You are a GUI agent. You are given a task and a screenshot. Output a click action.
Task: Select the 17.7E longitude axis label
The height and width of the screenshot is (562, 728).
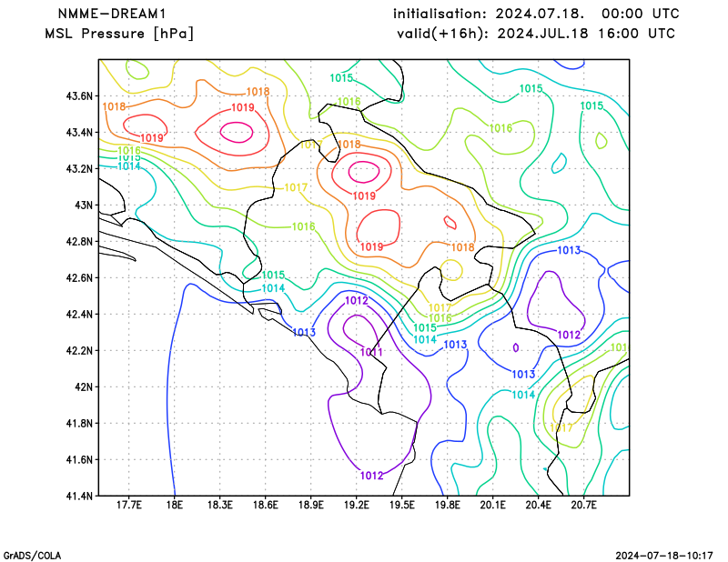click(x=129, y=505)
